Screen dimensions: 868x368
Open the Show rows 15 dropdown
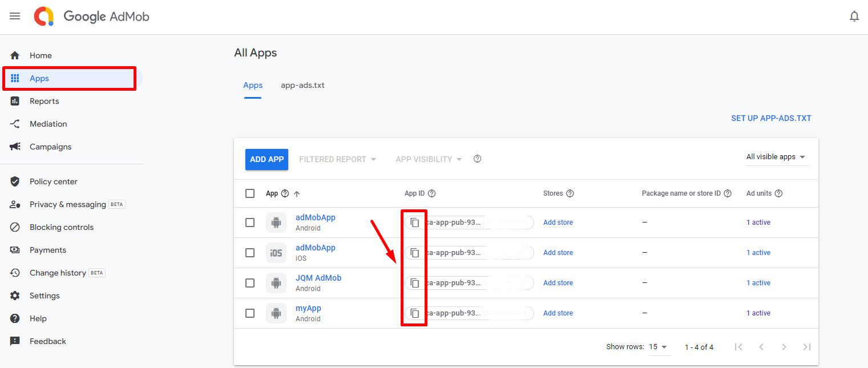click(x=659, y=347)
